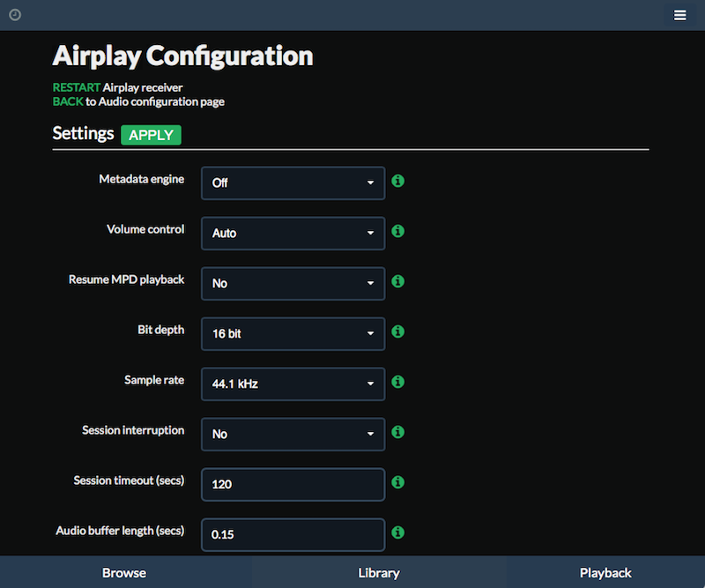This screenshot has width=705, height=588.
Task: Open the Volume control dropdown
Action: pos(293,233)
